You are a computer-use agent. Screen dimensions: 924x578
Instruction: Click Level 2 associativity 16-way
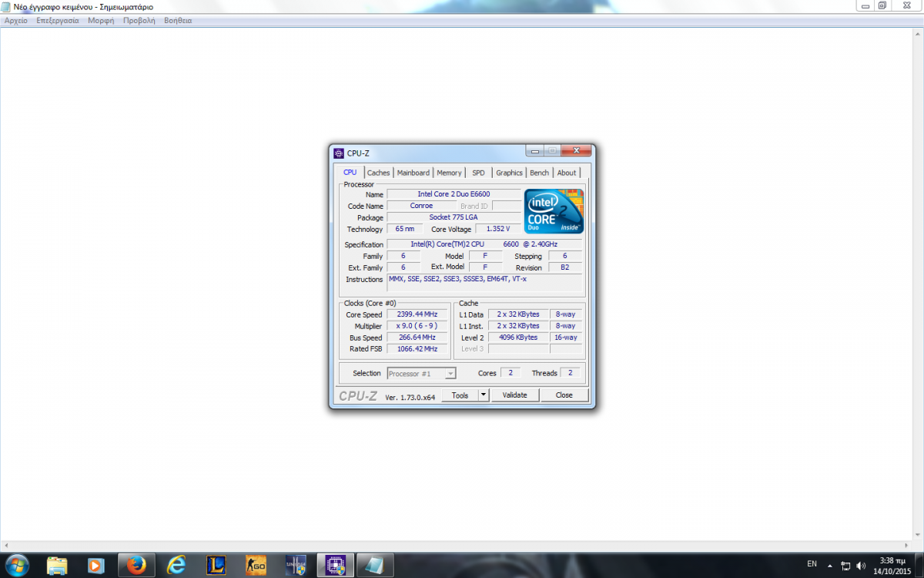pos(566,338)
